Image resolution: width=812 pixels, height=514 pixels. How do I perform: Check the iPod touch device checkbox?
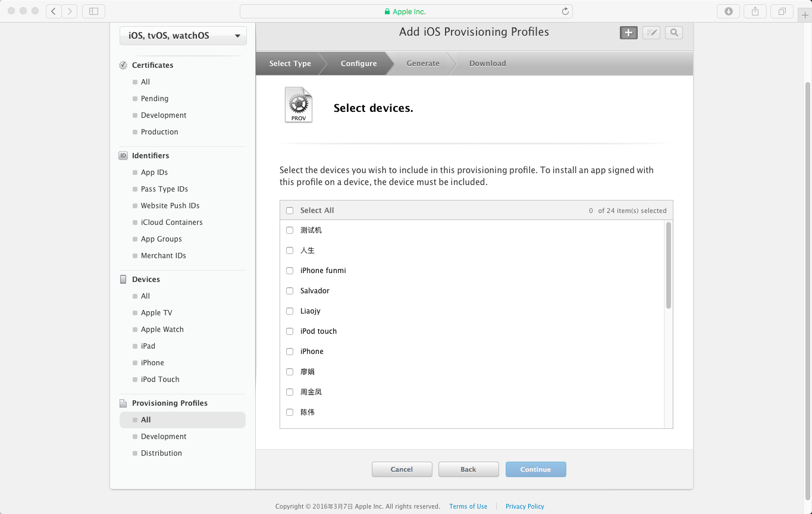[290, 331]
